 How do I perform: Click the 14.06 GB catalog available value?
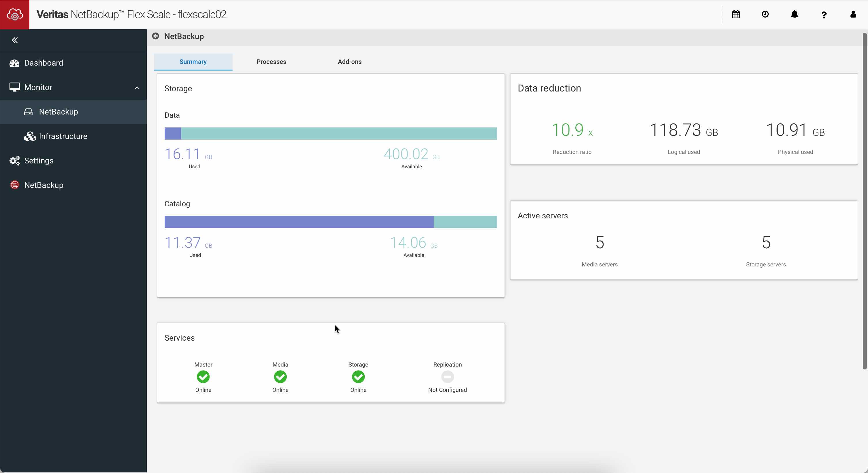tap(414, 243)
